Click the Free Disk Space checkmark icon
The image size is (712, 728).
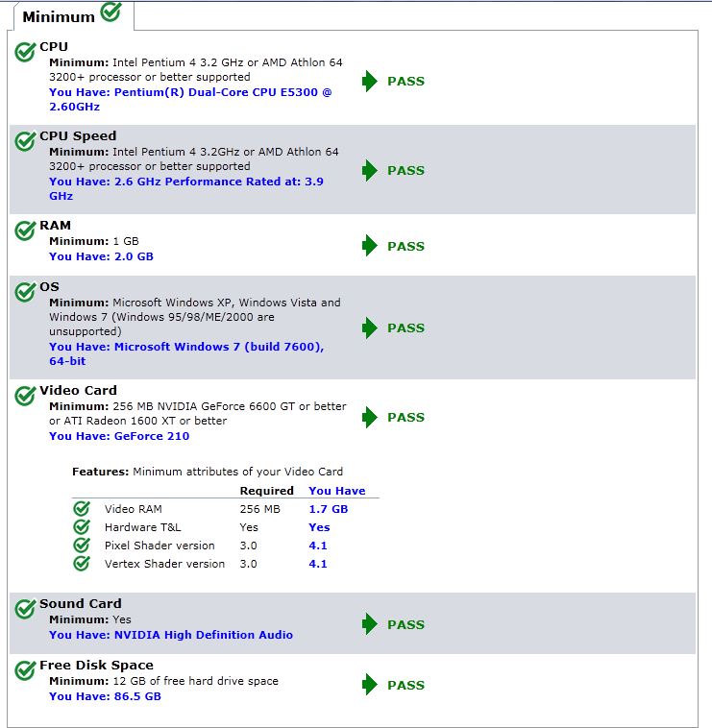(x=26, y=669)
